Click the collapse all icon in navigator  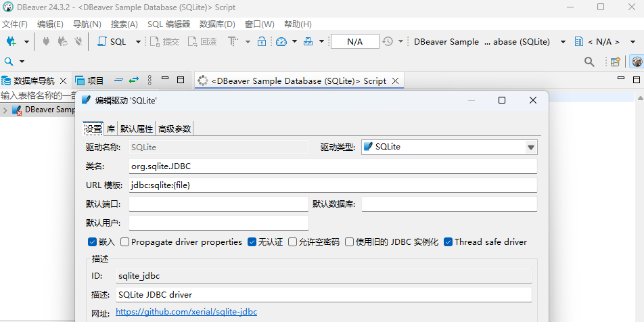pos(118,80)
